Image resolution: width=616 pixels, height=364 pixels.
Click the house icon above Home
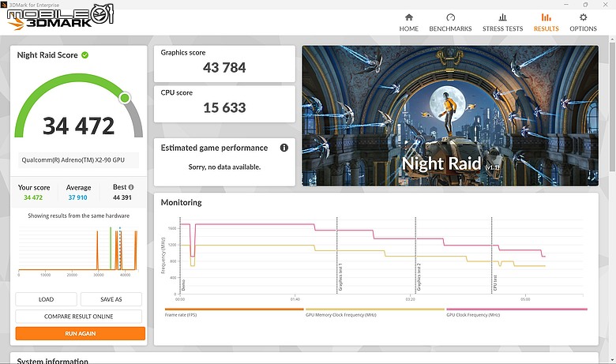[x=409, y=17]
